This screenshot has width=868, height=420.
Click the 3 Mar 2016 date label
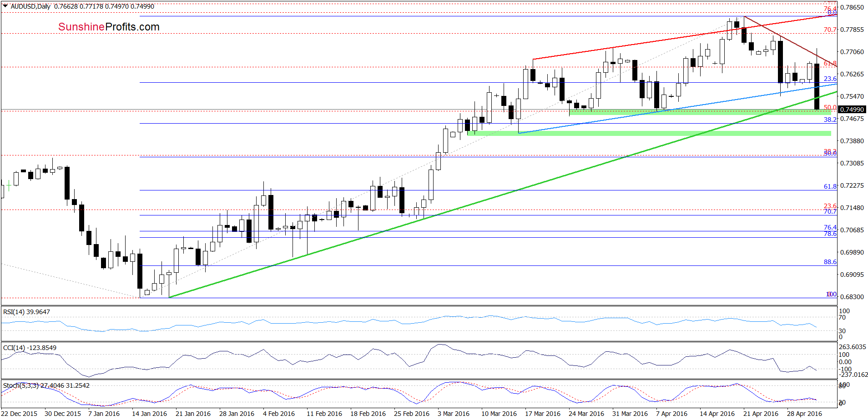454,414
